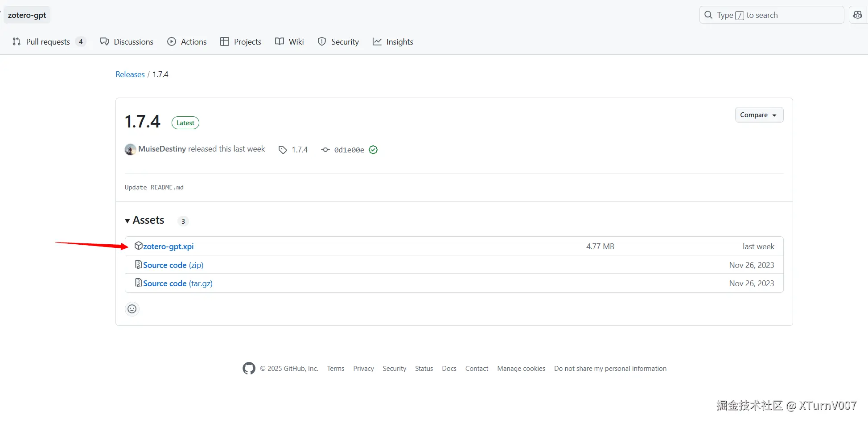Click the file icon for Source code (zip)
The height and width of the screenshot is (423, 868).
point(139,265)
